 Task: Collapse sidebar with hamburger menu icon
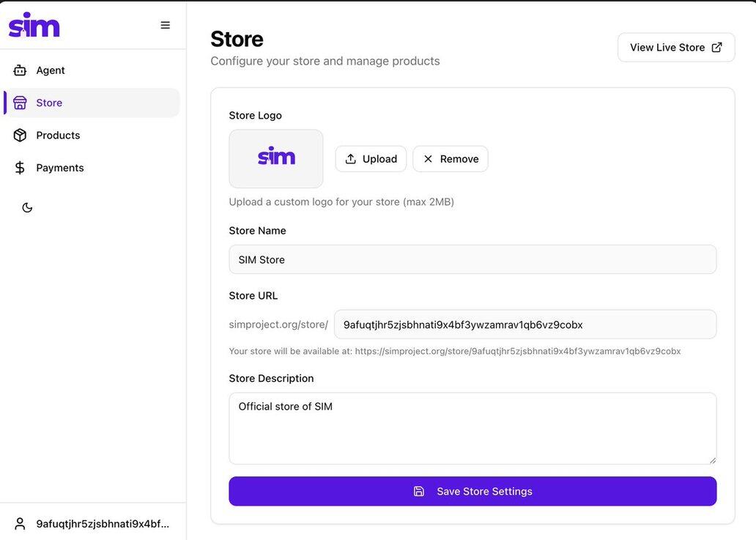pyautogui.click(x=166, y=25)
